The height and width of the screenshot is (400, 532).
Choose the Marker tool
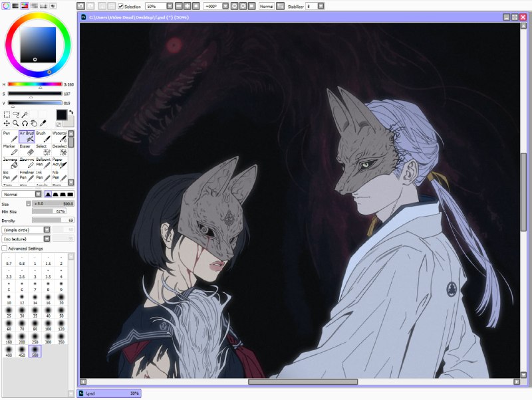click(x=10, y=150)
